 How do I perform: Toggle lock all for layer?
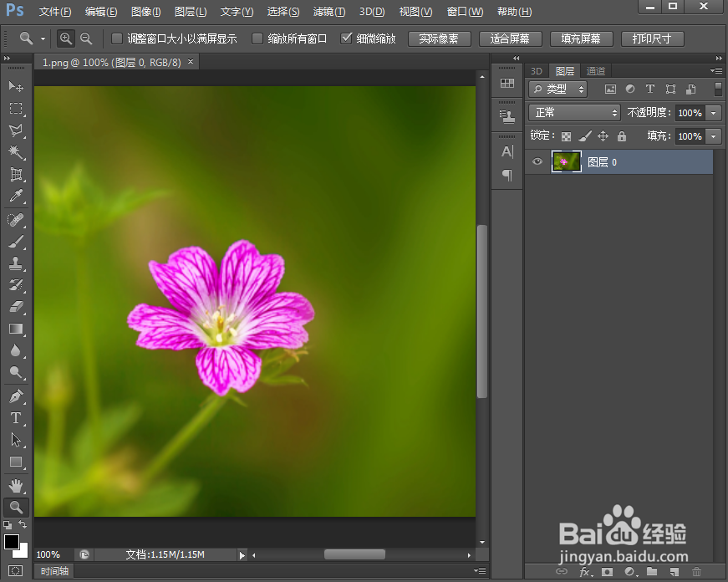point(622,136)
